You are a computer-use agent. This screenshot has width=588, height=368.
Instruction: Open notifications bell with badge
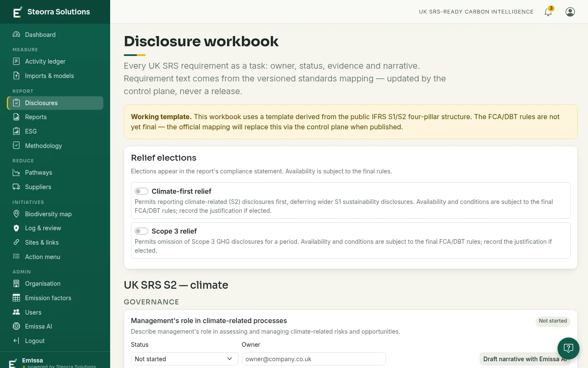pos(549,11)
